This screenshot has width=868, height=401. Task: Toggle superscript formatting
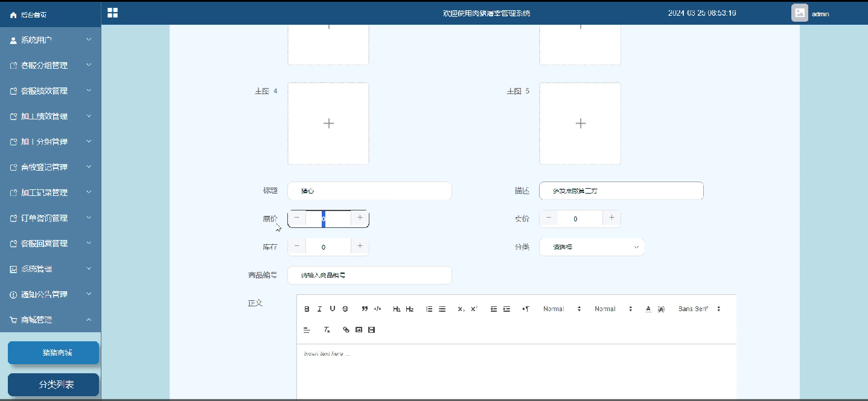[x=474, y=309]
